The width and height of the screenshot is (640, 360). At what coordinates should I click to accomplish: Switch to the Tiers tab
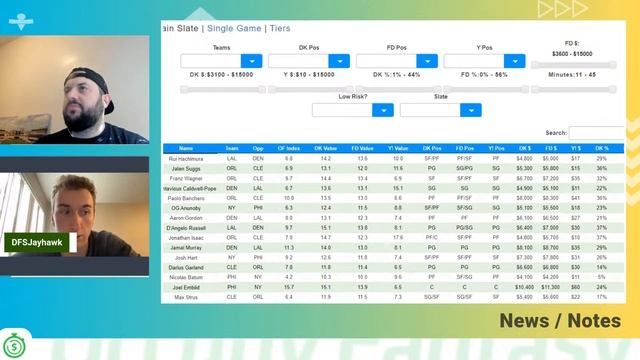tap(280, 28)
